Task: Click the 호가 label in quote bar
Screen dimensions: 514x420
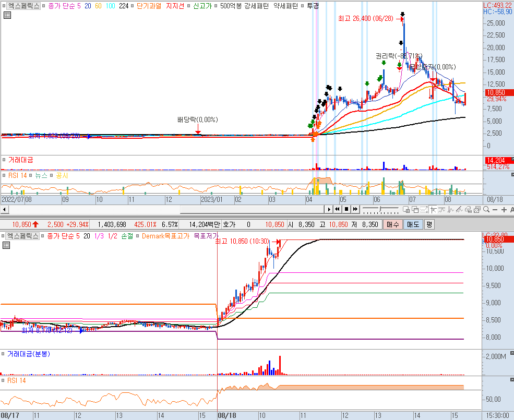Action: (229, 224)
